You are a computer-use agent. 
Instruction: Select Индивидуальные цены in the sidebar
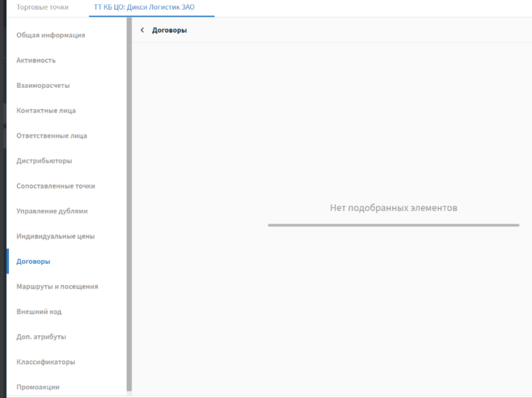tap(56, 236)
